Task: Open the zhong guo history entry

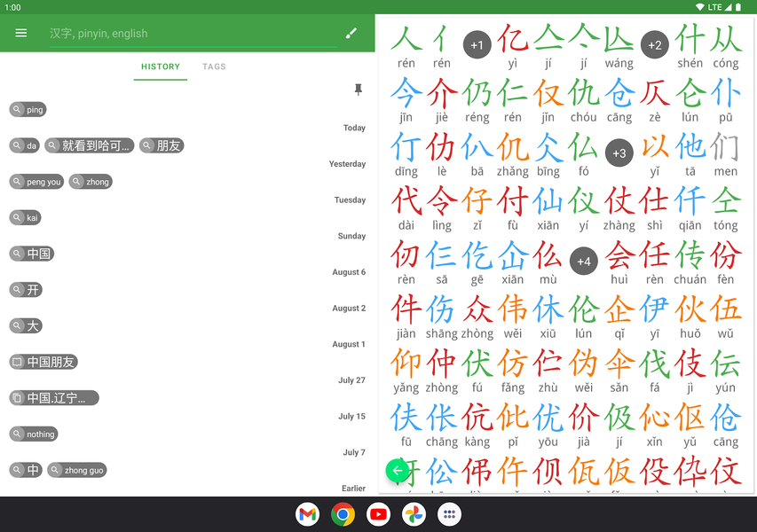Action: 76,470
